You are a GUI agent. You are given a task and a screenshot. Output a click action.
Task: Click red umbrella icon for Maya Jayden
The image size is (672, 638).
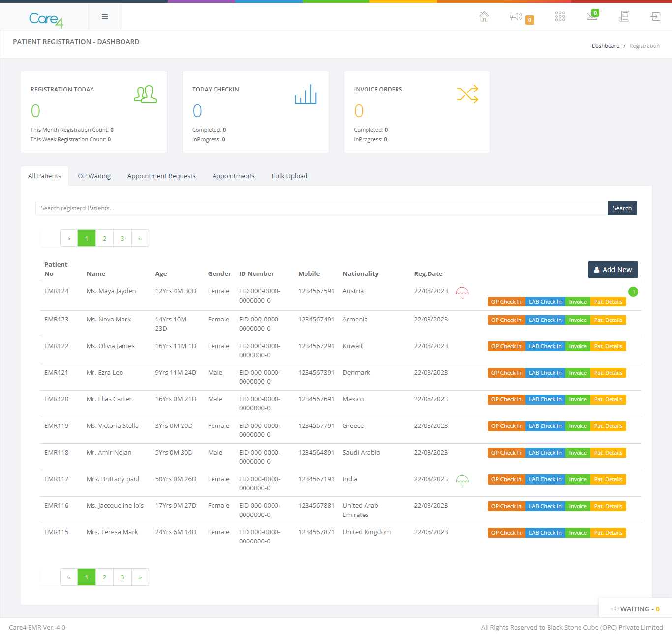click(x=462, y=293)
